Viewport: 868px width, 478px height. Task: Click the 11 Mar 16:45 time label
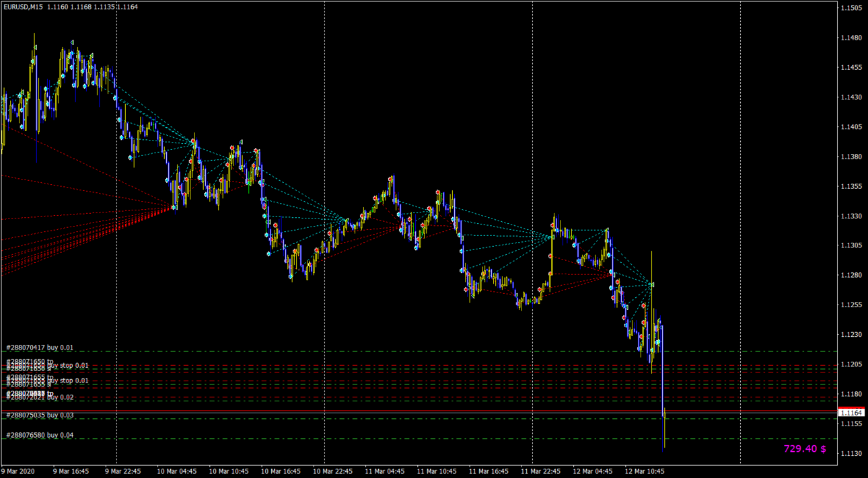pyautogui.click(x=489, y=471)
